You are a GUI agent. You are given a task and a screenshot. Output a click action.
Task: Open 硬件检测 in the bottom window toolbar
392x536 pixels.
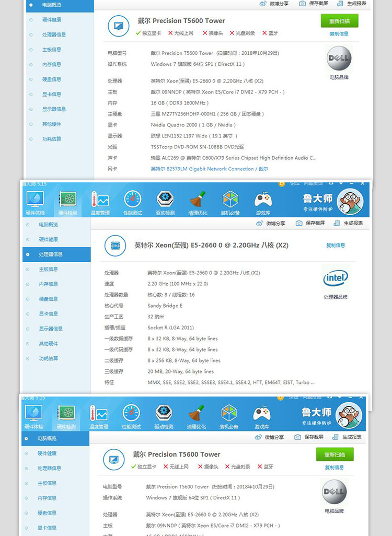[66, 417]
